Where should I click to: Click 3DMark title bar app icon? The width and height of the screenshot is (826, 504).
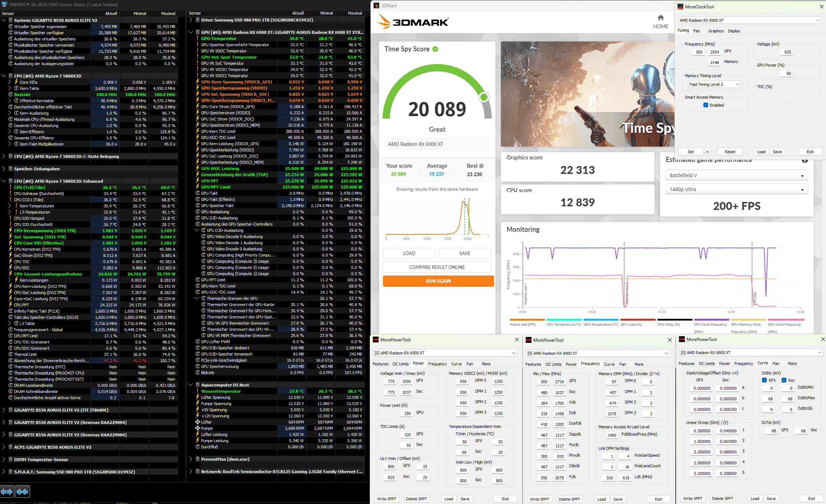coord(376,5)
